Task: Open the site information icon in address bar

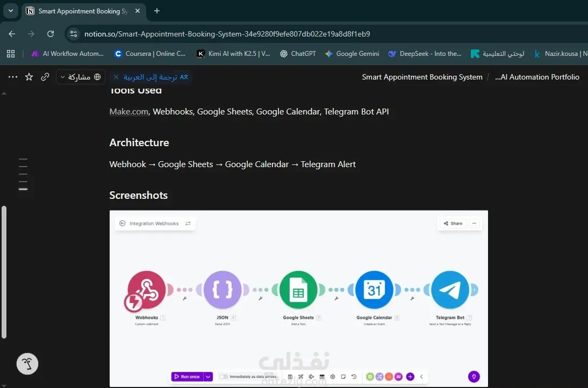Action: [74, 34]
